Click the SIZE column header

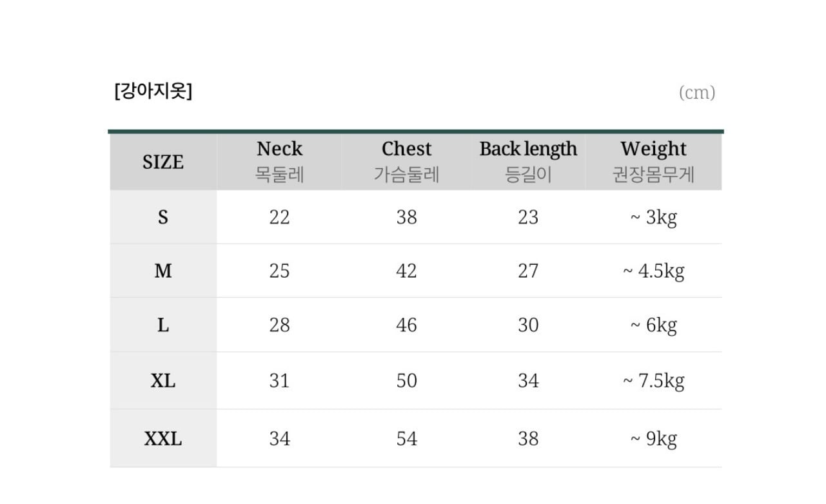pyautogui.click(x=163, y=162)
